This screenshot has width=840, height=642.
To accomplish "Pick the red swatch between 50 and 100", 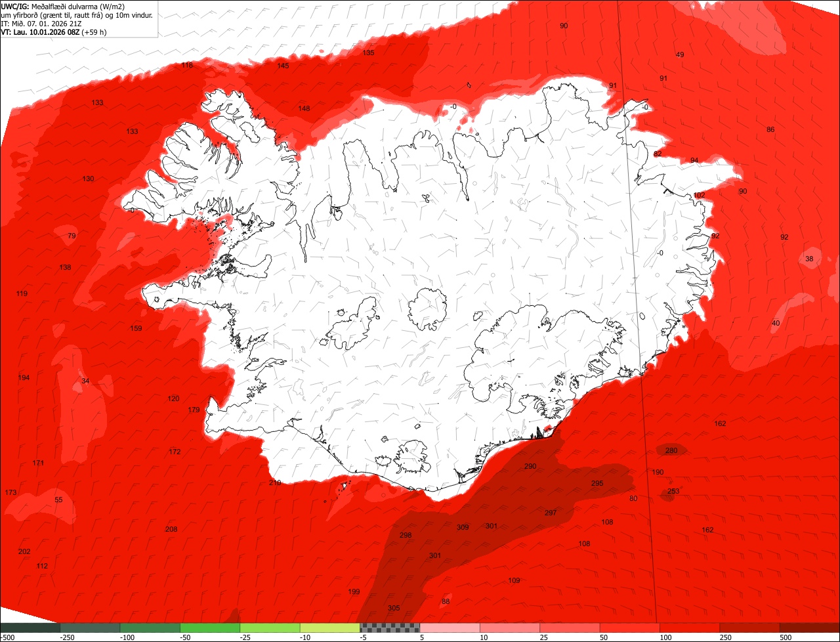I will pos(630,628).
